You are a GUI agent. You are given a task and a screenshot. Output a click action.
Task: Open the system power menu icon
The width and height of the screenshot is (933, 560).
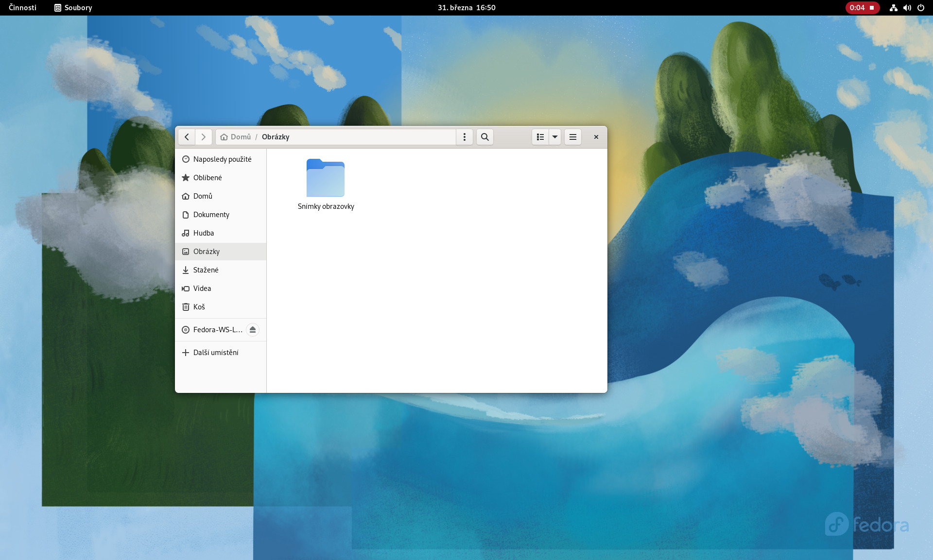click(921, 8)
